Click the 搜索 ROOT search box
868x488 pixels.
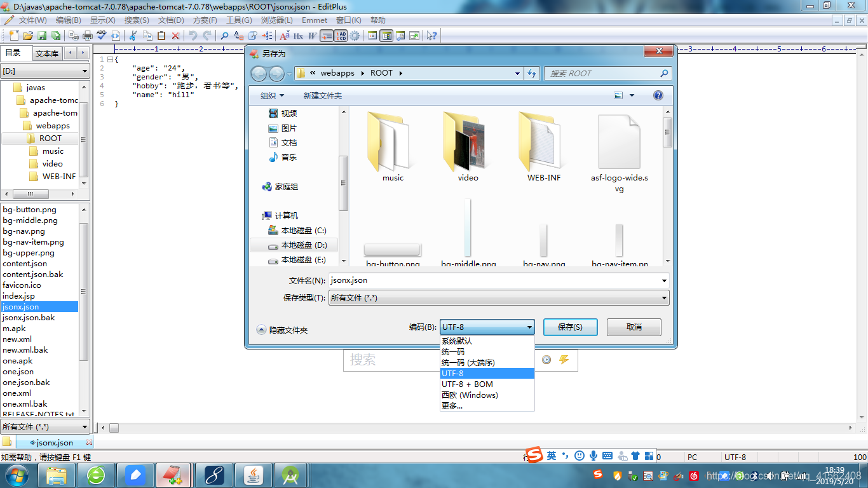point(608,73)
